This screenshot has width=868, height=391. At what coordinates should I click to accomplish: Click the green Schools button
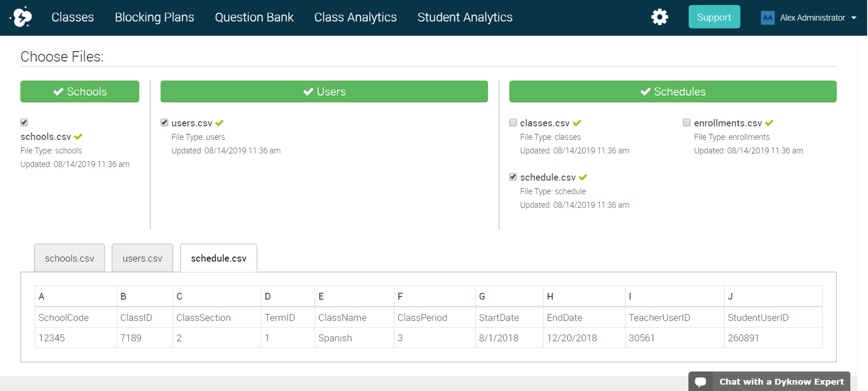point(80,91)
